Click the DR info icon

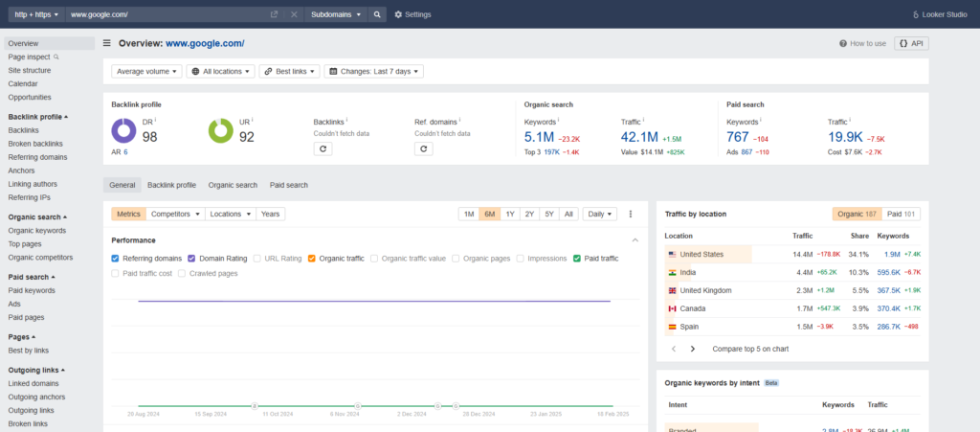tap(156, 120)
